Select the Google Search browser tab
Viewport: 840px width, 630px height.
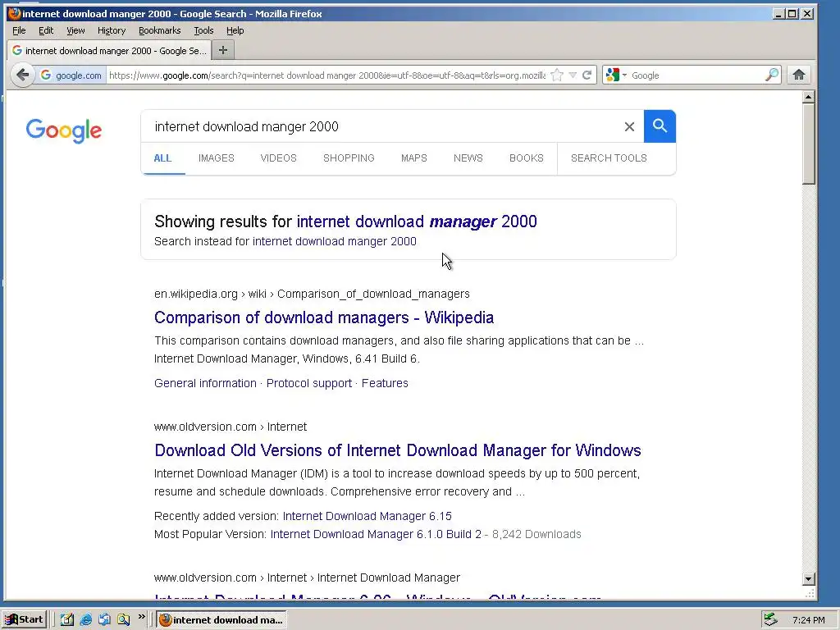(109, 50)
